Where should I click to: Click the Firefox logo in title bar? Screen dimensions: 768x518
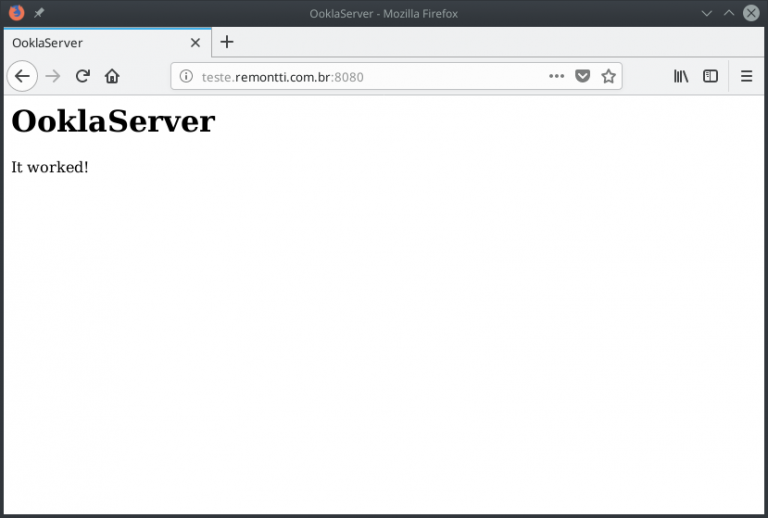point(16,13)
